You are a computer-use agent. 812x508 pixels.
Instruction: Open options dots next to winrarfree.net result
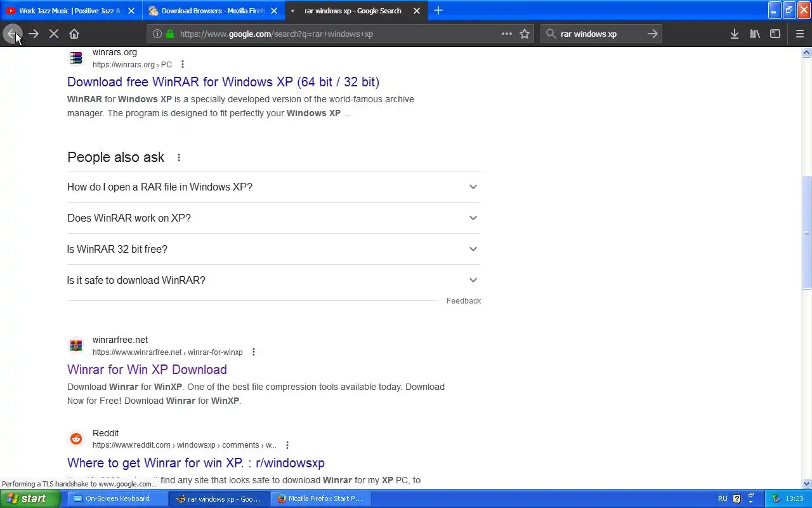click(253, 352)
